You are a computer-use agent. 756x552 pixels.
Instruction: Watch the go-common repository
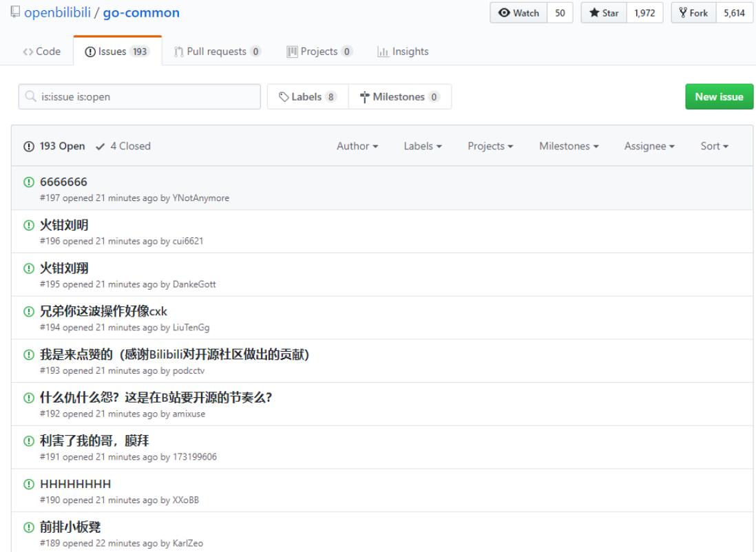pos(519,13)
